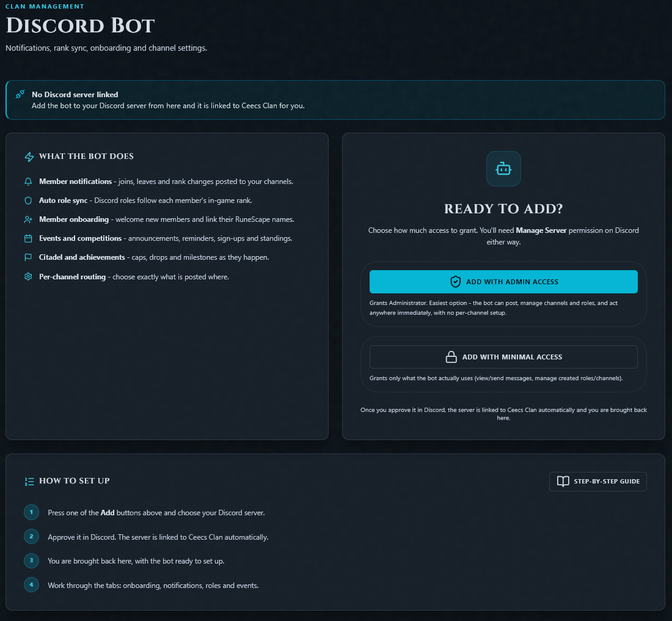This screenshot has width=672, height=621.
Task: Click 'Notifications, rank sync, onboarding' subtitle
Action: [x=106, y=48]
